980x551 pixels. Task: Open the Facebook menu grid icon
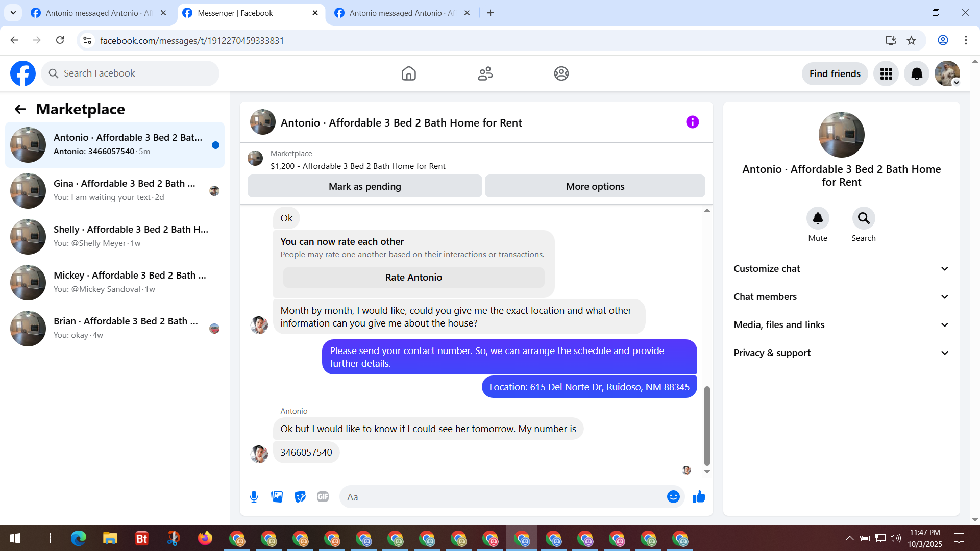(x=886, y=73)
